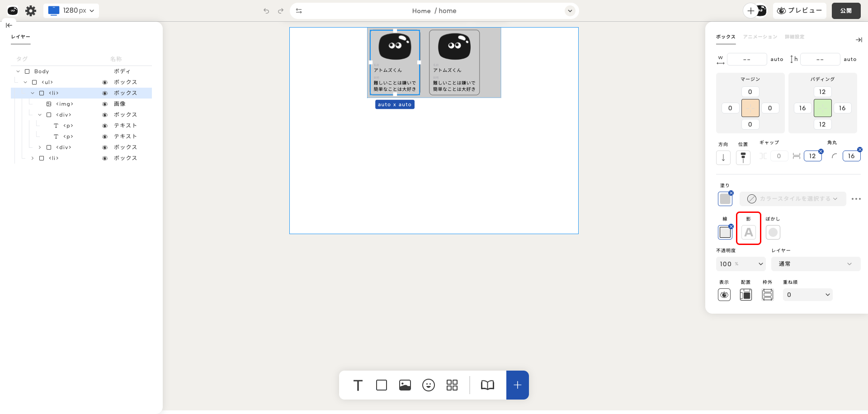Screen dimensions: 868x414
Task: Click the blue plus add button
Action: 518,385
